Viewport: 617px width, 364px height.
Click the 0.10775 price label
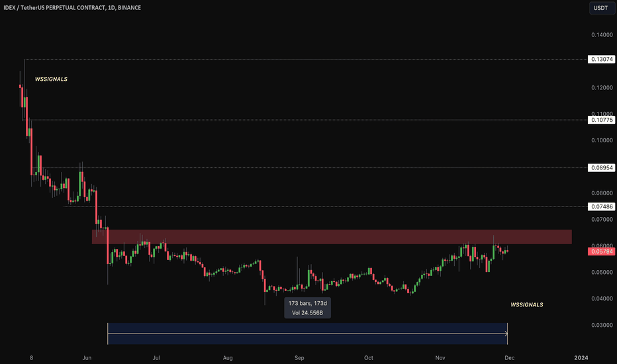point(601,120)
